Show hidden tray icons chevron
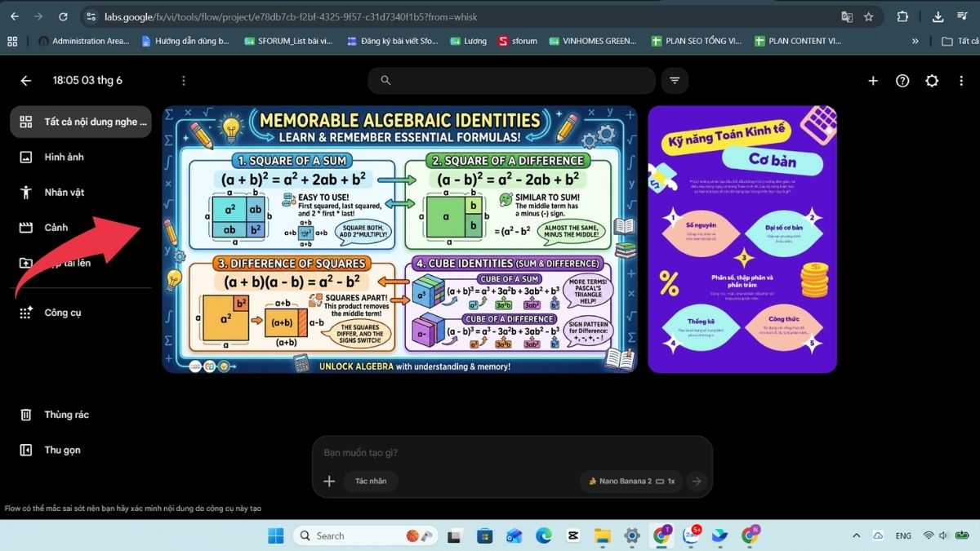980x551 pixels. [856, 535]
